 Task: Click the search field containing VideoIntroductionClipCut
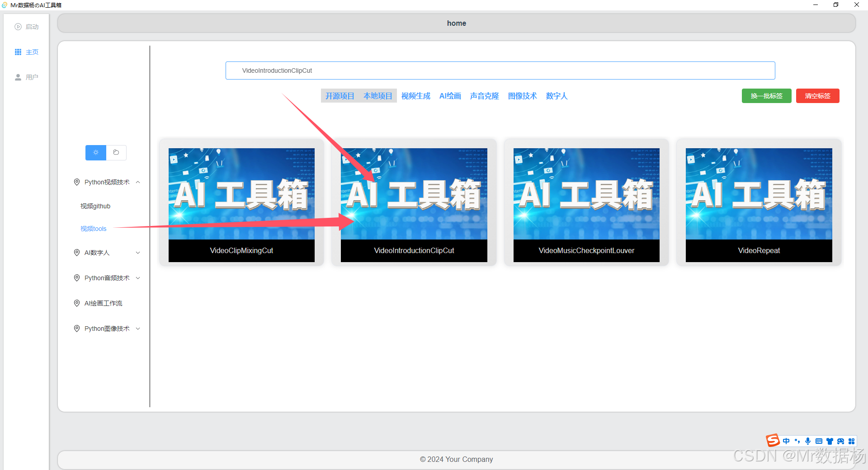(x=500, y=70)
